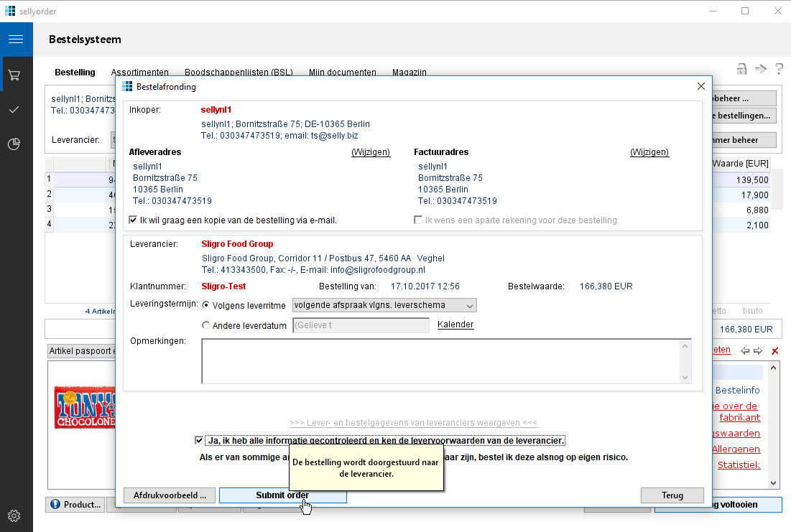Click the checkmark icon in the sidebar
This screenshot has width=791, height=532.
(14, 110)
